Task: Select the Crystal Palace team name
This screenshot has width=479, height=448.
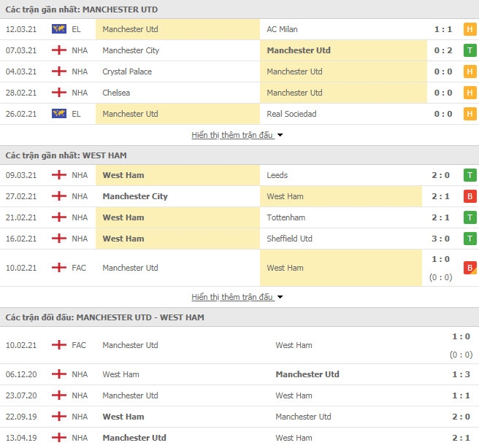Action: click(127, 72)
